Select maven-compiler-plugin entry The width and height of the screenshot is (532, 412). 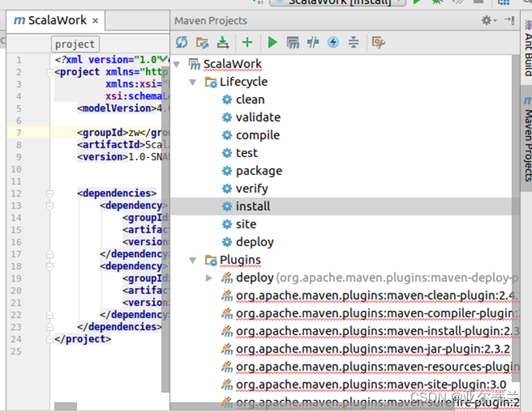tap(378, 313)
